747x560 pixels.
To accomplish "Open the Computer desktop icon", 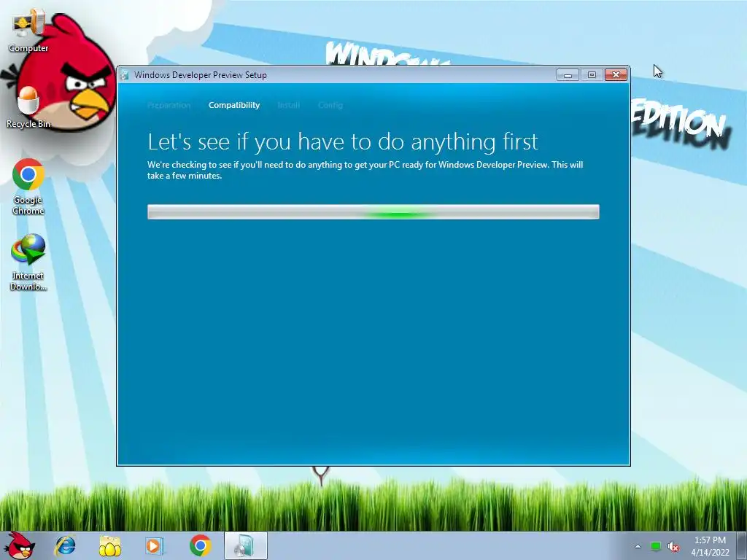I will coord(28,31).
